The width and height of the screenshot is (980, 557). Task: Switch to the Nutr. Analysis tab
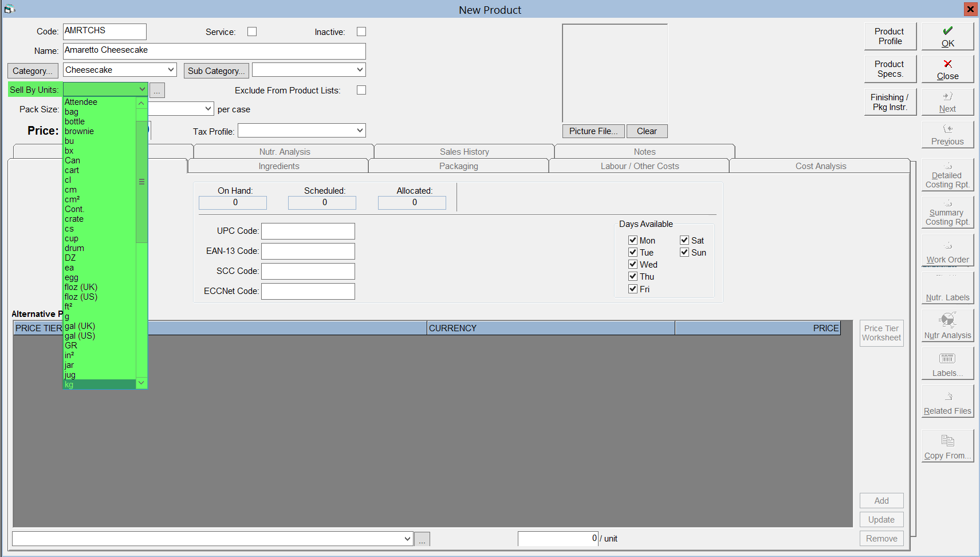284,152
